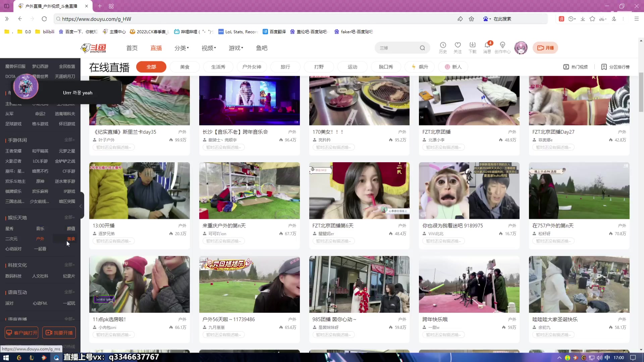This screenshot has height=362, width=644.
Task: Open the tab overview grid icon
Action: pos(111,6)
